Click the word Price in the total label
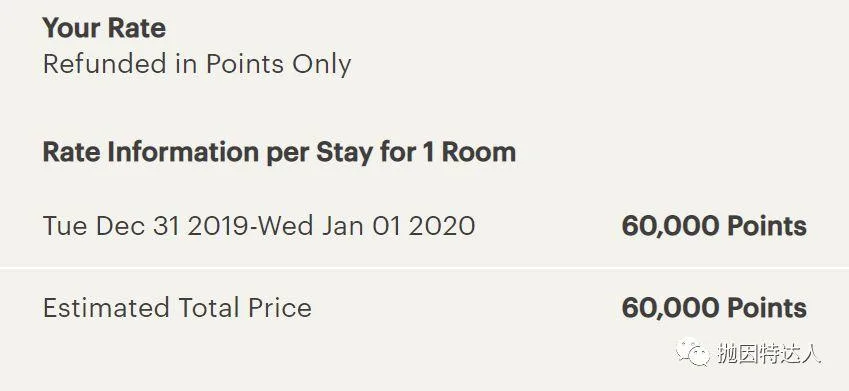This screenshot has height=391, width=849. click(280, 308)
